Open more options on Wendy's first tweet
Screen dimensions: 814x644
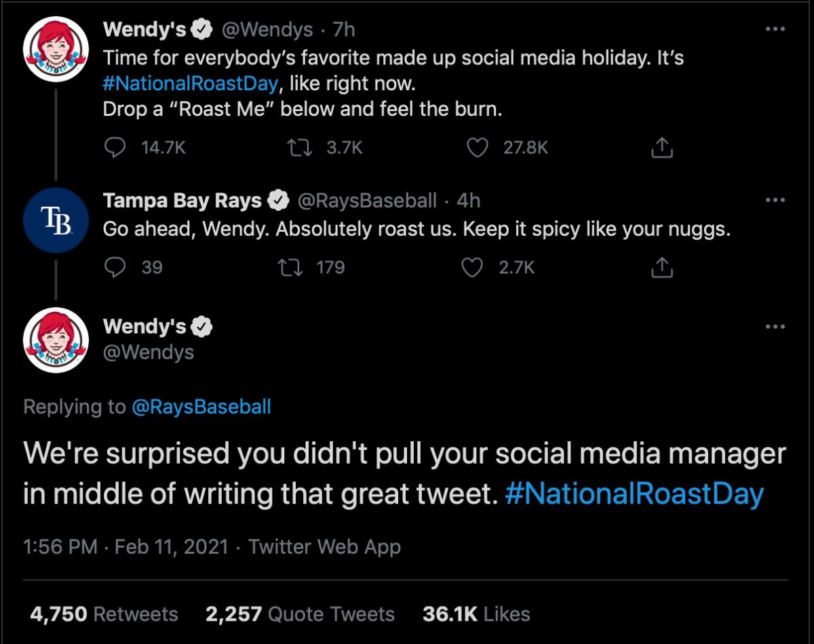pos(774,30)
